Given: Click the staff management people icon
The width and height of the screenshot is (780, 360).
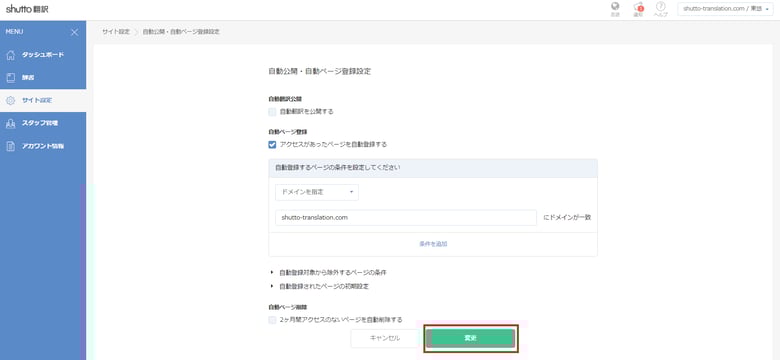Looking at the screenshot, I should [x=11, y=123].
